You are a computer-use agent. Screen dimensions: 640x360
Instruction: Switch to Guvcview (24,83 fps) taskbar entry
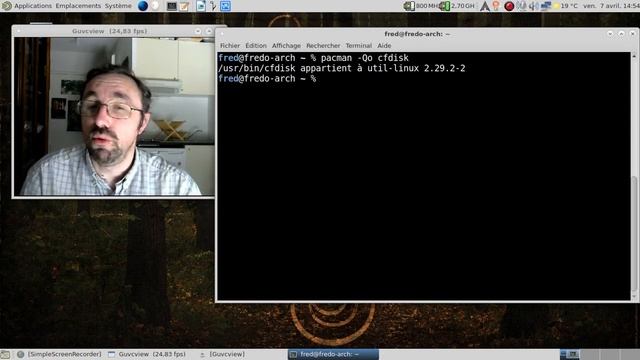click(147, 354)
